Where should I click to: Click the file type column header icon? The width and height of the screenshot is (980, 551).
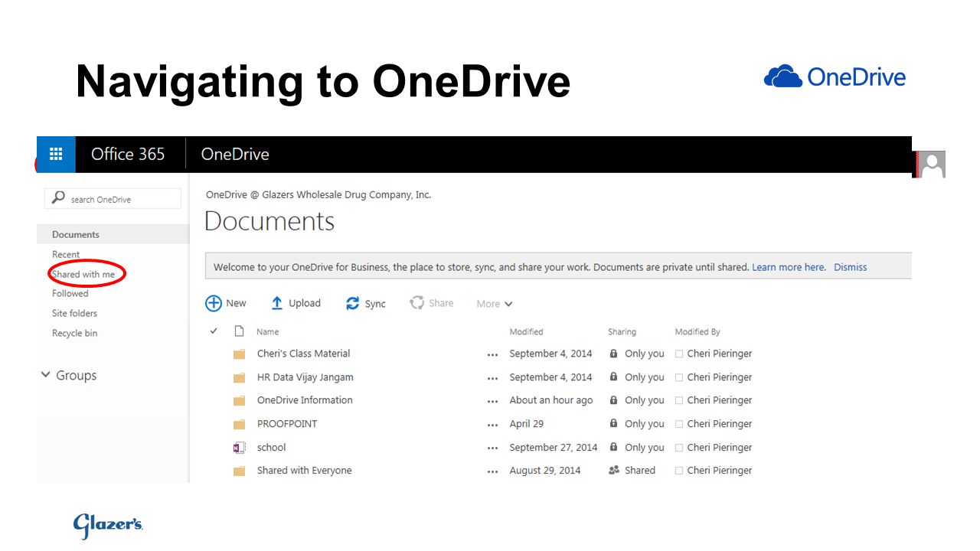[x=239, y=331]
